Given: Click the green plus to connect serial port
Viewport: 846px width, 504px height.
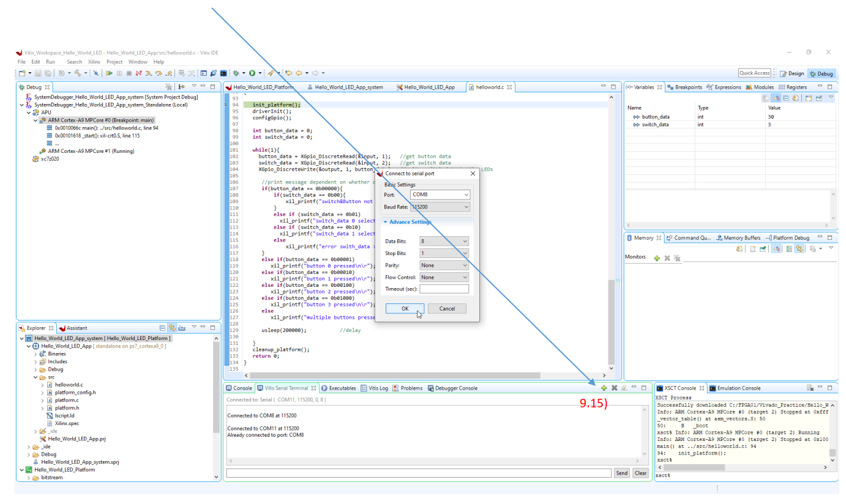Looking at the screenshot, I should [x=604, y=388].
